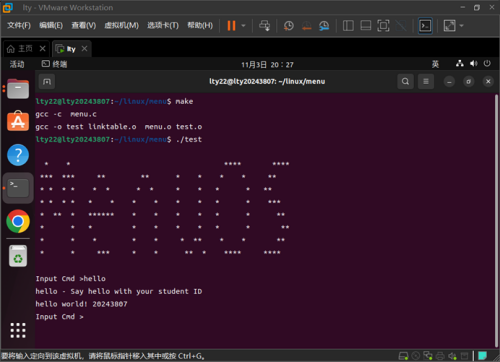
Task: Open the 虚拟机(M) menu
Action: click(x=122, y=25)
